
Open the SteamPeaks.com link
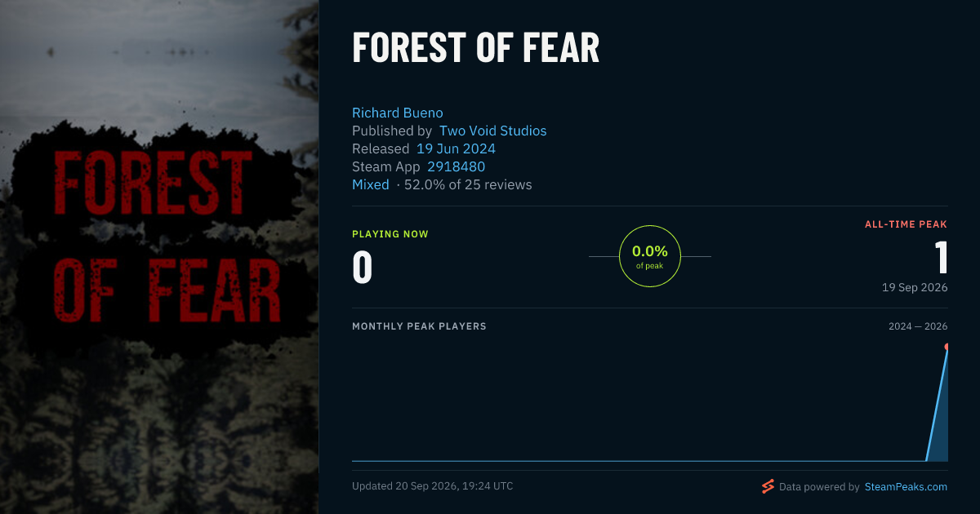(x=906, y=486)
